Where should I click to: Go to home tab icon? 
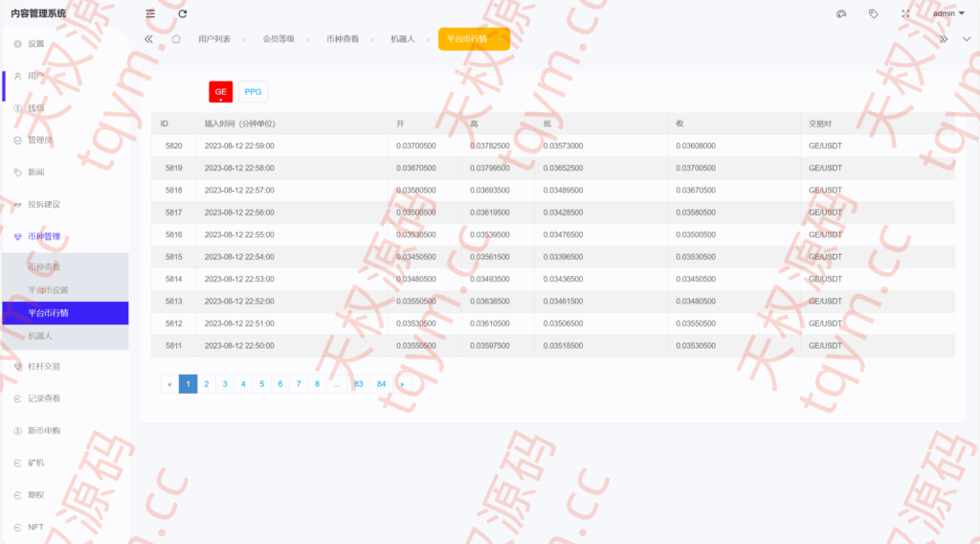point(176,38)
